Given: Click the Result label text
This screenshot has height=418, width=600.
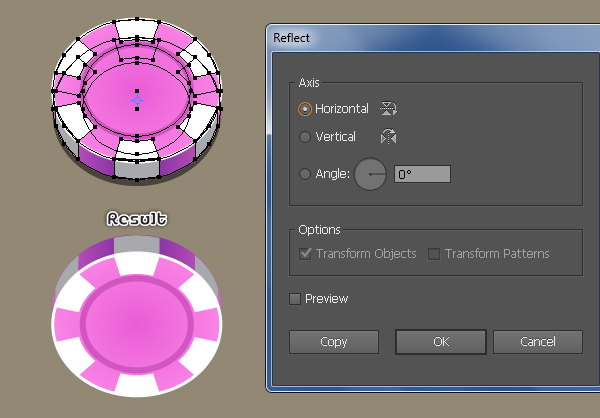Looking at the screenshot, I should 137,219.
